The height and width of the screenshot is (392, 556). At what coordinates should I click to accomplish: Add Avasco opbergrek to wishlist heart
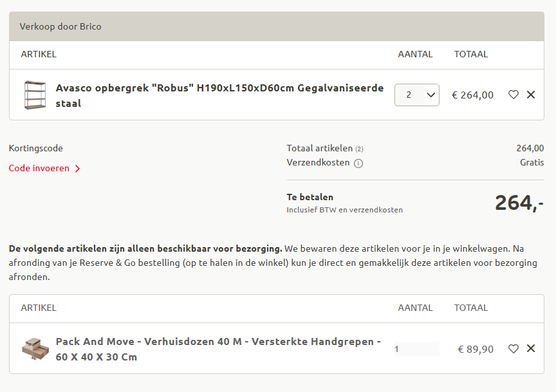513,95
